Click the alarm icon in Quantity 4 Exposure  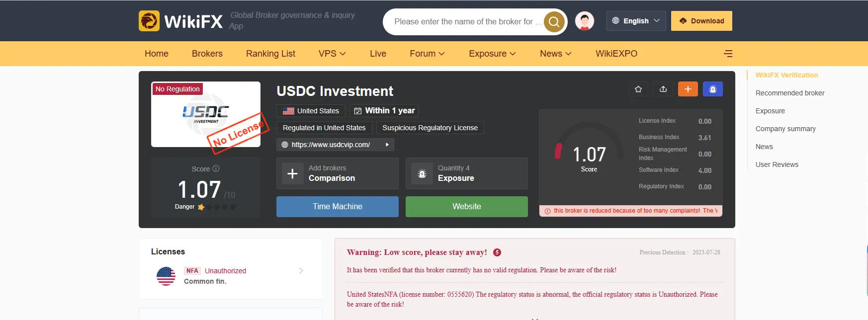[422, 173]
